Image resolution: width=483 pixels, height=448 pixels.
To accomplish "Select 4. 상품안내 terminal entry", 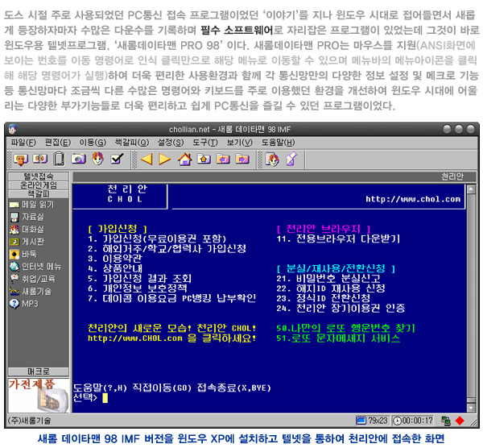I will tap(115, 268).
